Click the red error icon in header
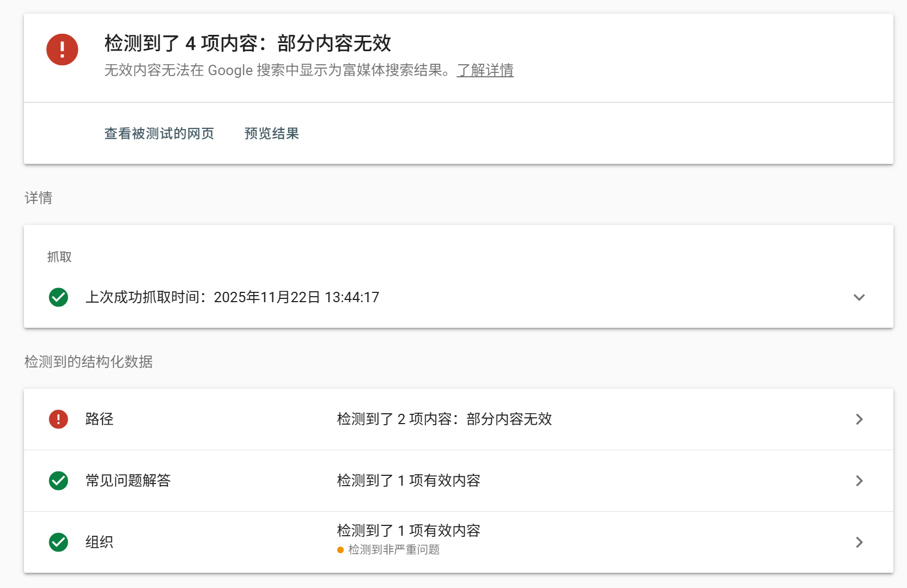Viewport: 907px width, 588px height. click(62, 50)
